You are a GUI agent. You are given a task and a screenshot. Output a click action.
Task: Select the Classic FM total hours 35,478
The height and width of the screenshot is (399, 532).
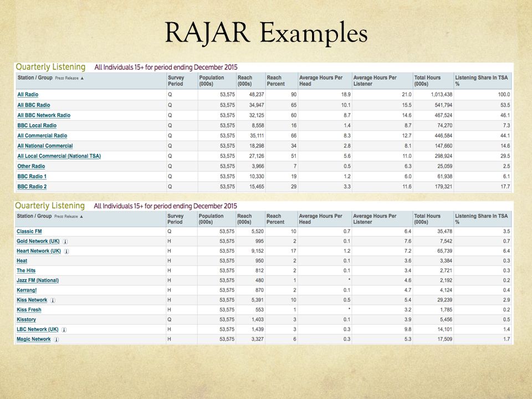point(445,232)
